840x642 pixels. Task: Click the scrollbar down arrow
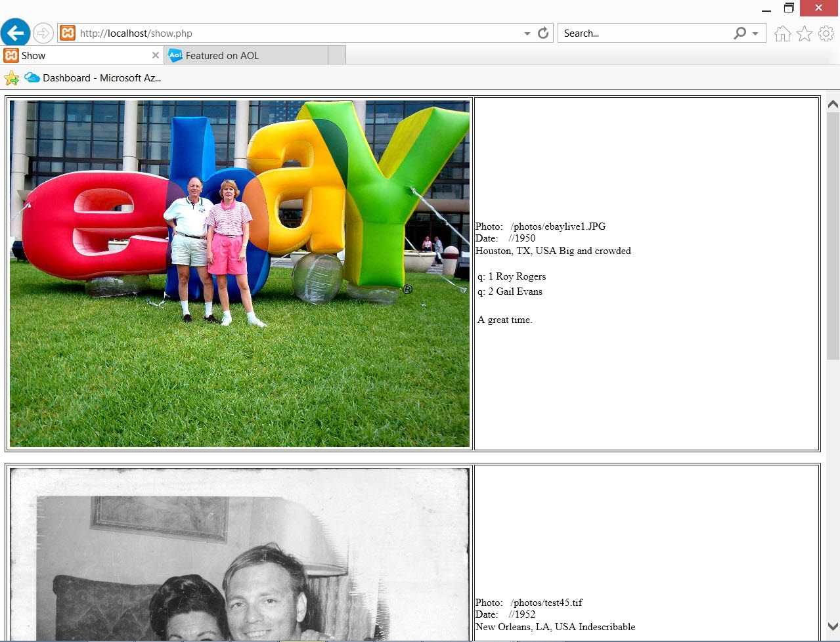click(833, 627)
